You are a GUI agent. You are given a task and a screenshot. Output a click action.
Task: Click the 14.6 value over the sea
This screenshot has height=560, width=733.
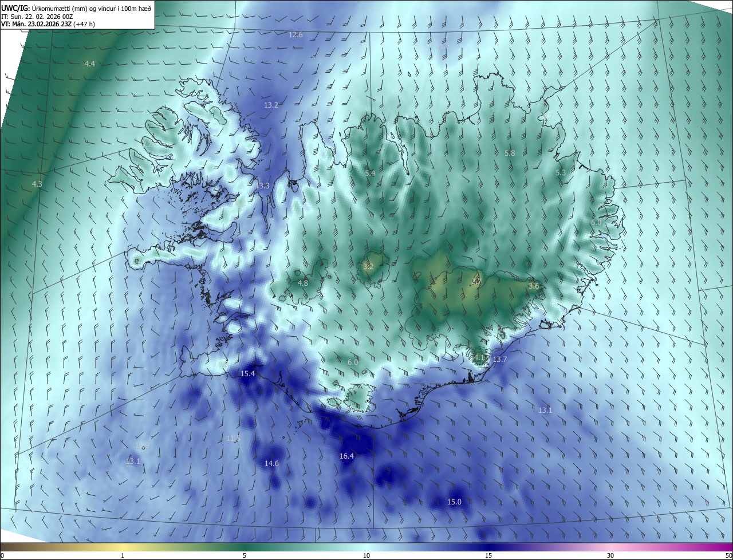271,464
